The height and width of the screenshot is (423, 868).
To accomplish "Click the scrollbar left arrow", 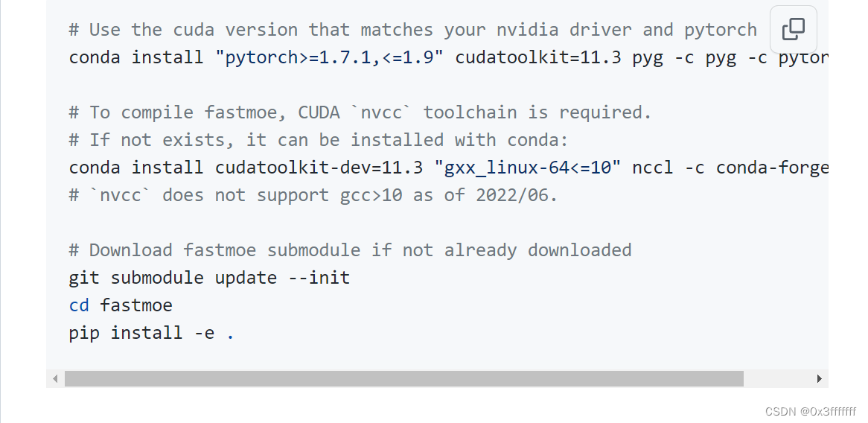I will (x=55, y=379).
